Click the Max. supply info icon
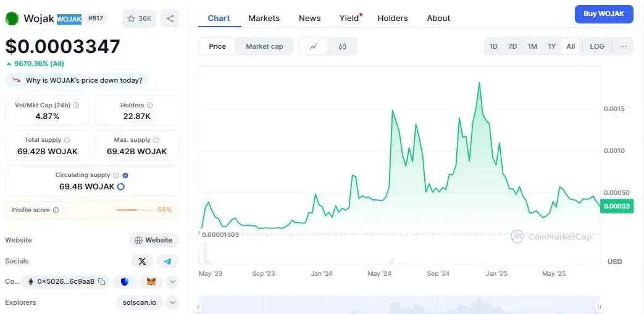Image resolution: width=644 pixels, height=314 pixels. [x=156, y=140]
